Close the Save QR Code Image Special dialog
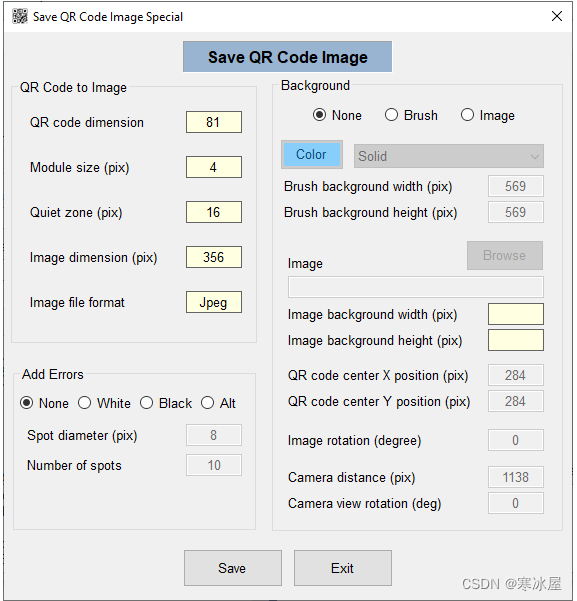This screenshot has height=601, width=577. point(557,16)
